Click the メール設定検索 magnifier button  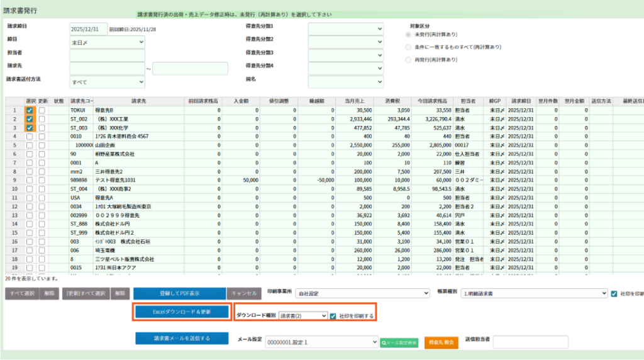point(399,342)
